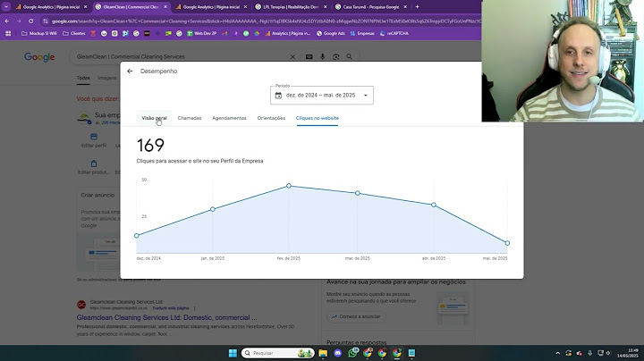Click the dez. de 2024 chart point
The height and width of the screenshot is (361, 644).
click(x=137, y=236)
